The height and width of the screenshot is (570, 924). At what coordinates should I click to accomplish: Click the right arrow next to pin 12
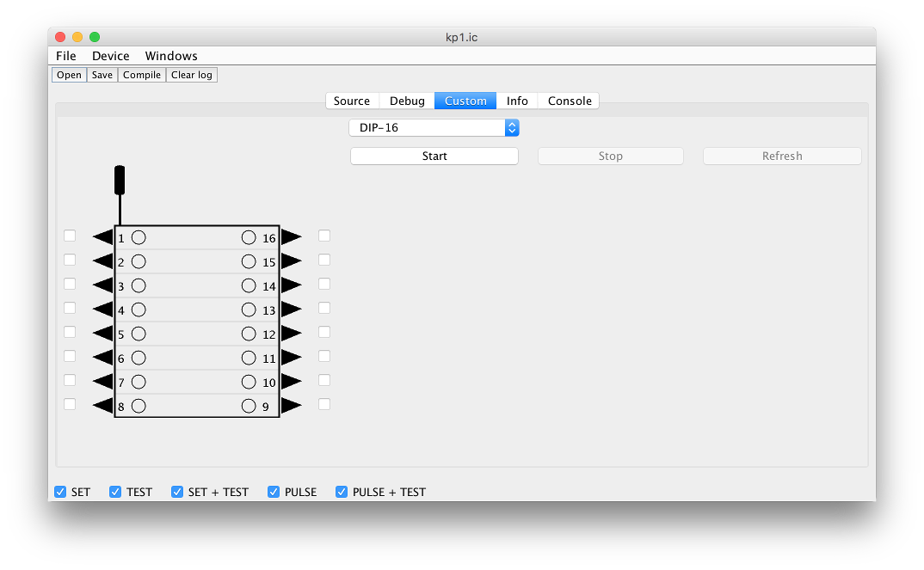tap(291, 334)
